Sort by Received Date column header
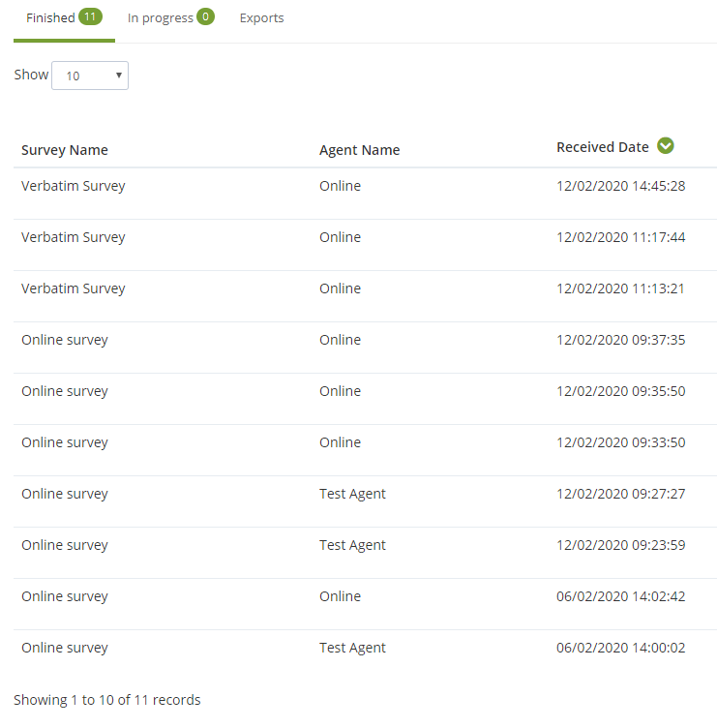The height and width of the screenshot is (728, 717). click(x=603, y=147)
